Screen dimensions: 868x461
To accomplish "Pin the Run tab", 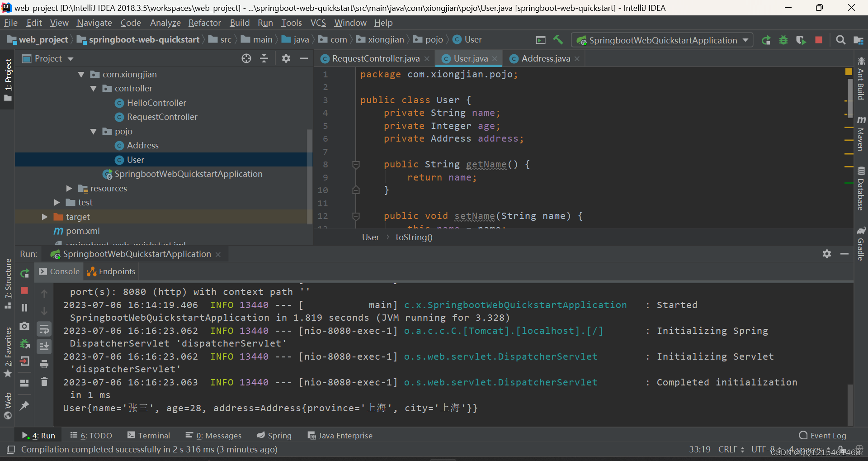I will click(x=24, y=405).
